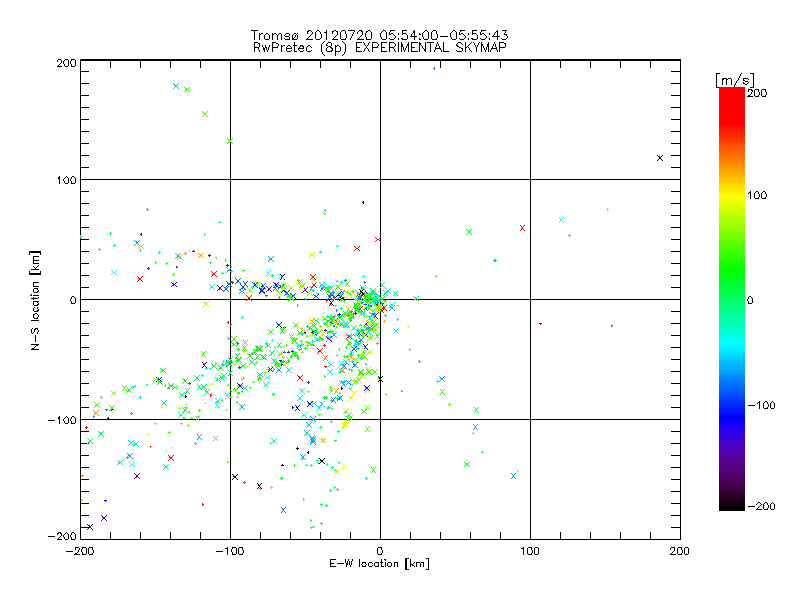Image resolution: width=800 pixels, height=600 pixels.
Task: Click the subtitle 'RwPretec (8p) EXPERIMENTAL SKYMAP'
Action: tap(379, 48)
